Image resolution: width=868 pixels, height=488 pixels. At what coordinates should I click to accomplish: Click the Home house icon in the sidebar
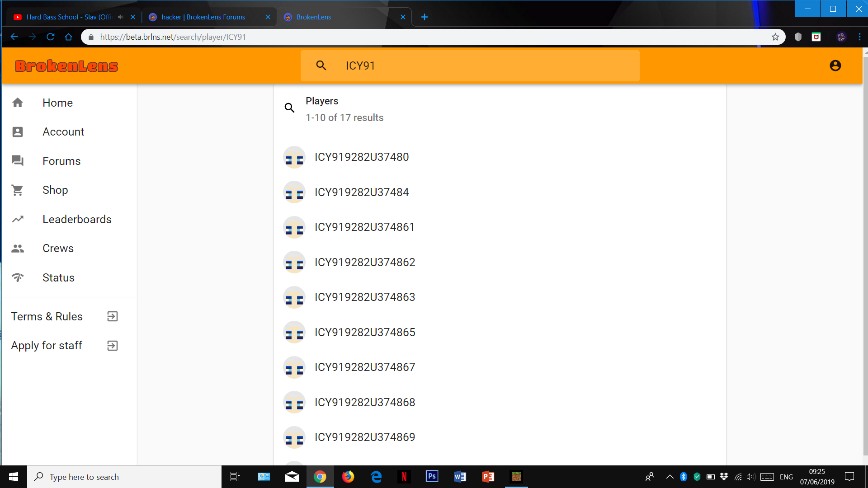click(x=18, y=103)
